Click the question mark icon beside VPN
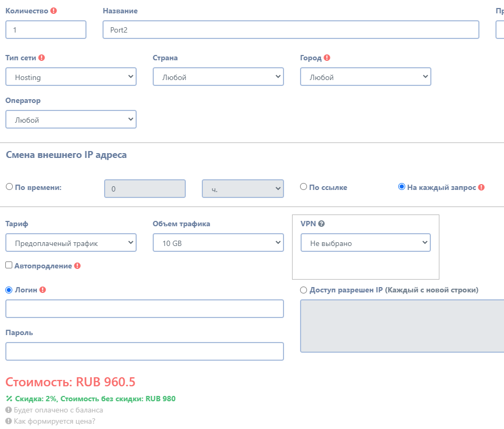 (322, 224)
